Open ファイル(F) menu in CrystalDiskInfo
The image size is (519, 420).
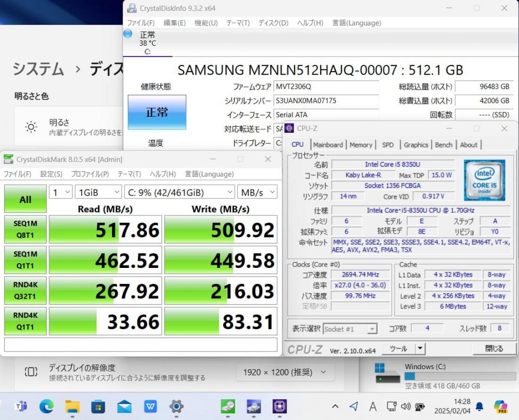(141, 23)
